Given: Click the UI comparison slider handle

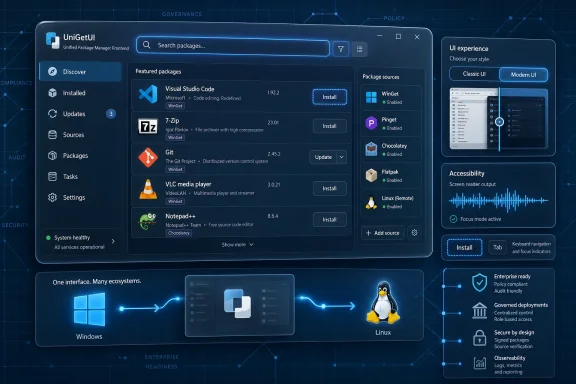Looking at the screenshot, I should [499, 122].
